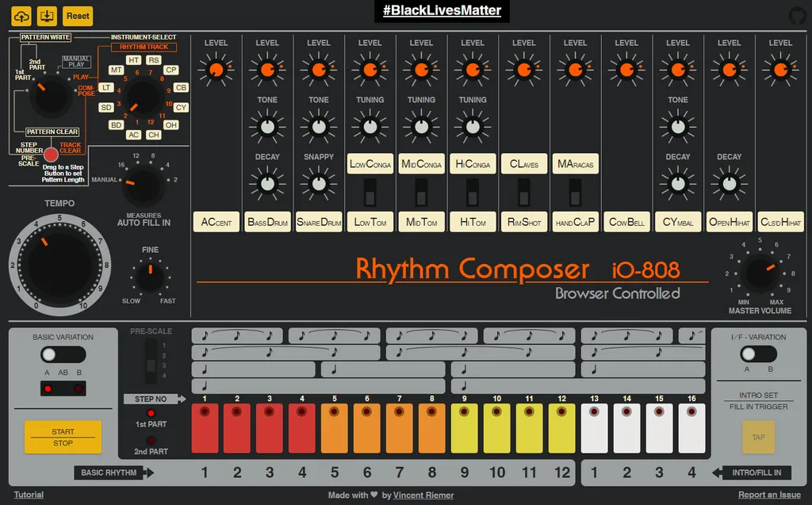Image resolution: width=812 pixels, height=505 pixels.
Task: Select CY on the instrument selector
Action: click(x=182, y=107)
